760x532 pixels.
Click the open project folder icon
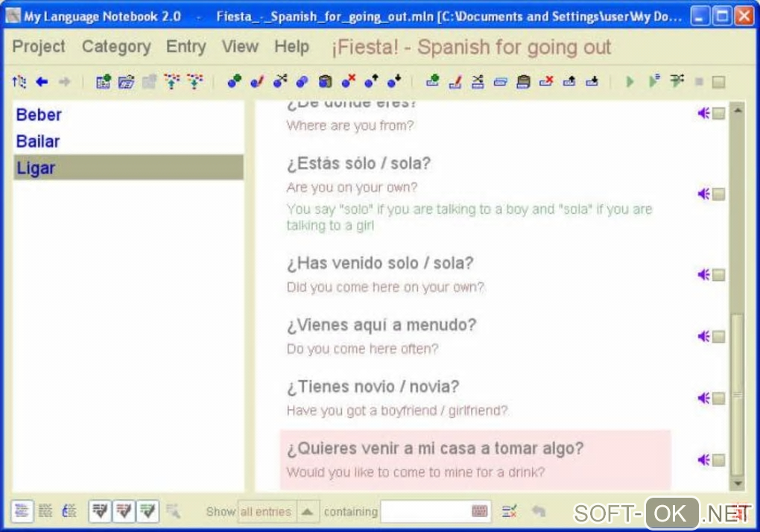point(127,81)
